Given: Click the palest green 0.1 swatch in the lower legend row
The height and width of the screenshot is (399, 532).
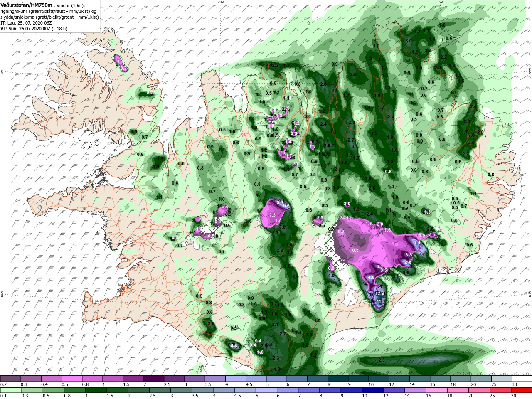Looking at the screenshot, I should tap(11, 390).
